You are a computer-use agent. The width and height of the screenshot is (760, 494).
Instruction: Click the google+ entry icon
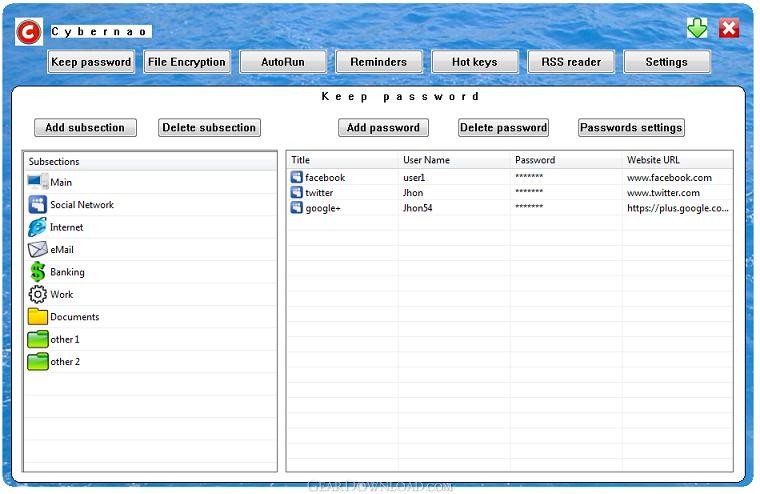(x=296, y=207)
